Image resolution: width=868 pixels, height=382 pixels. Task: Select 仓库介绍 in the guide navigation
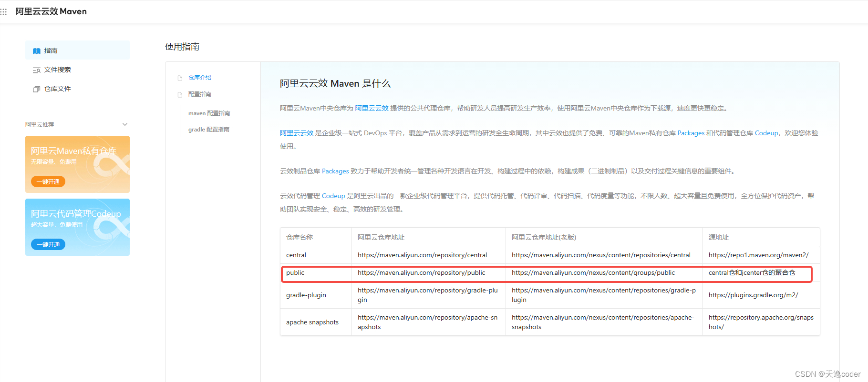coord(200,77)
